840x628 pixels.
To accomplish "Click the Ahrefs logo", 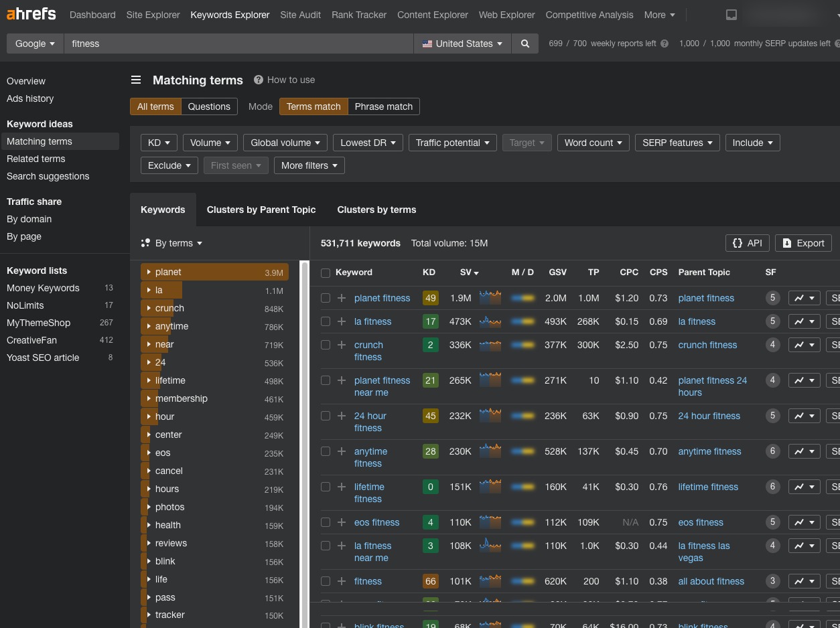I will click(31, 14).
